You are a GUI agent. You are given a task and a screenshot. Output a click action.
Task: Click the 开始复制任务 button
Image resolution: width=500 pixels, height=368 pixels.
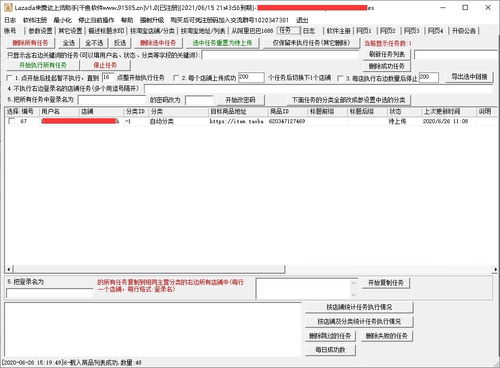386,283
